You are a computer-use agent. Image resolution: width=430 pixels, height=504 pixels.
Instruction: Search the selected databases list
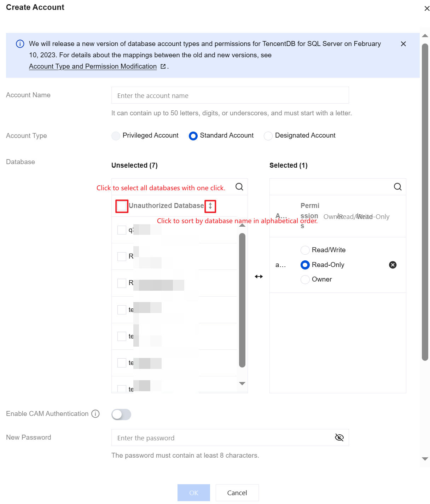coord(397,187)
